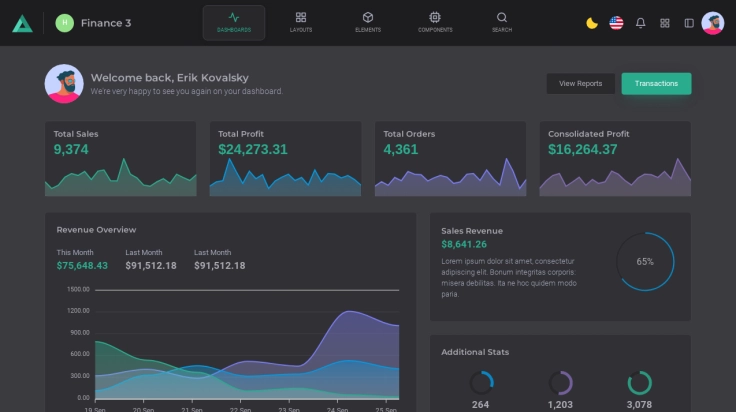The width and height of the screenshot is (736, 412).
Task: Click the blue ring above 264
Action: tap(481, 382)
